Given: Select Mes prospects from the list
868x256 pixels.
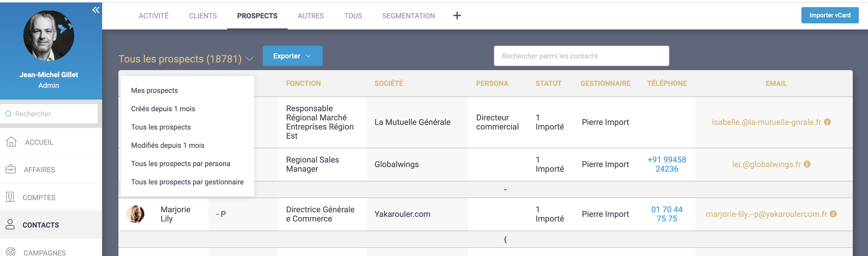Looking at the screenshot, I should pos(154,90).
